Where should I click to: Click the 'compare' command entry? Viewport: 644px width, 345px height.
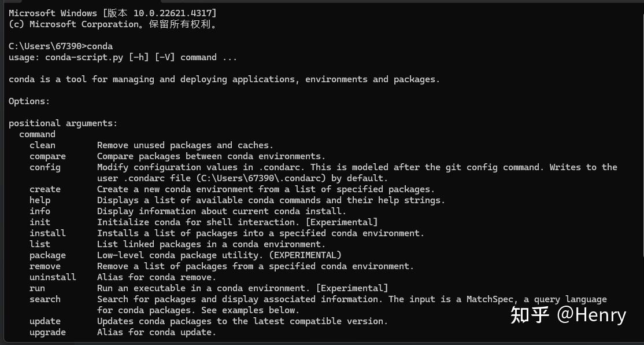(x=48, y=156)
